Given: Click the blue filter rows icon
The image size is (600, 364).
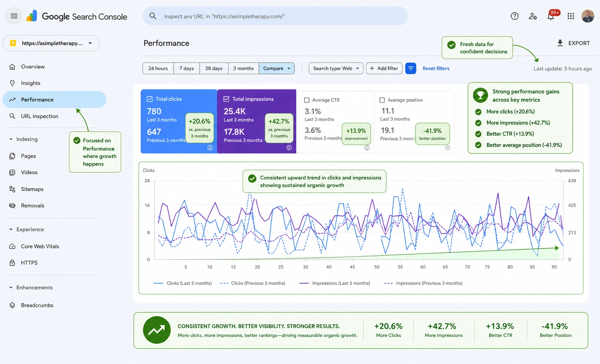Looking at the screenshot, I should (x=410, y=68).
